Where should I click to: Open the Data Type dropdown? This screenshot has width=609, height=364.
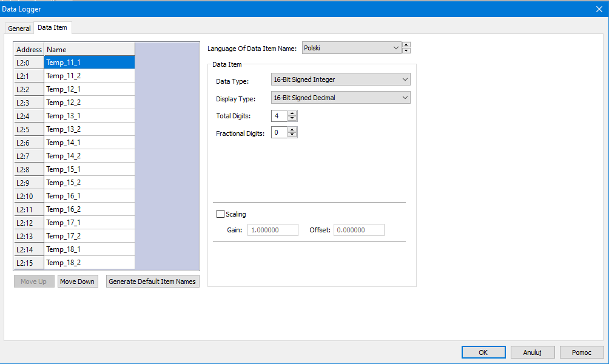[x=341, y=79]
